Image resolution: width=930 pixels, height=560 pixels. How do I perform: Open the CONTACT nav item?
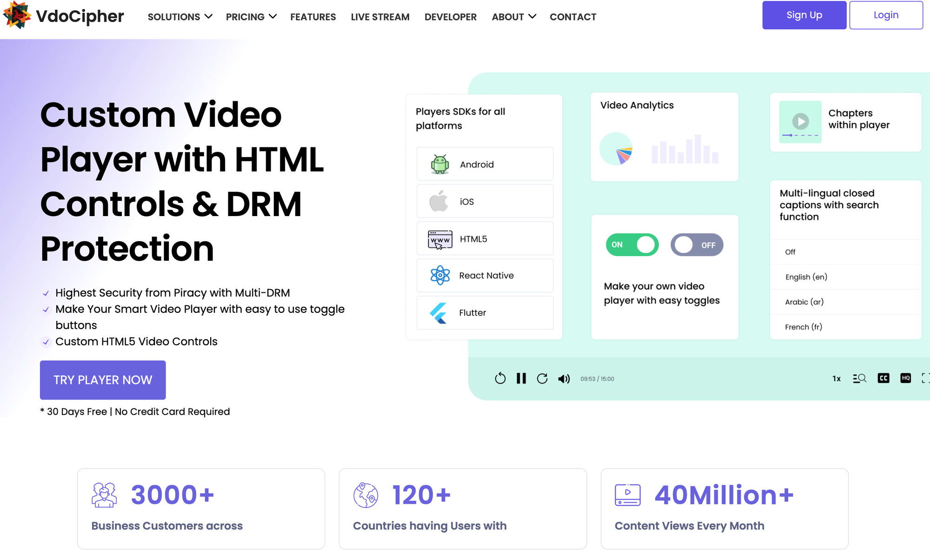click(573, 17)
